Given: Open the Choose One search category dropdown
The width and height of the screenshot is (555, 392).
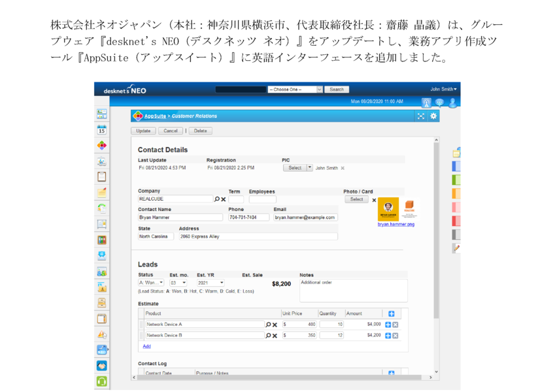Looking at the screenshot, I should point(295,90).
